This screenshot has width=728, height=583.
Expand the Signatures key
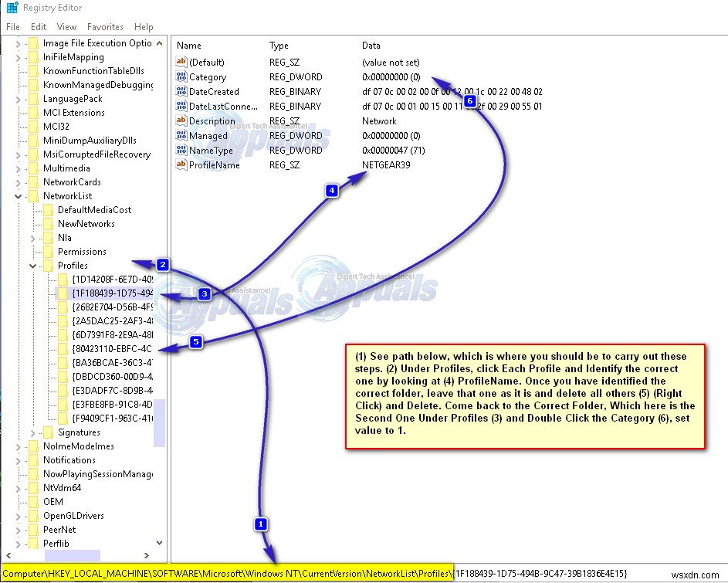[x=33, y=432]
